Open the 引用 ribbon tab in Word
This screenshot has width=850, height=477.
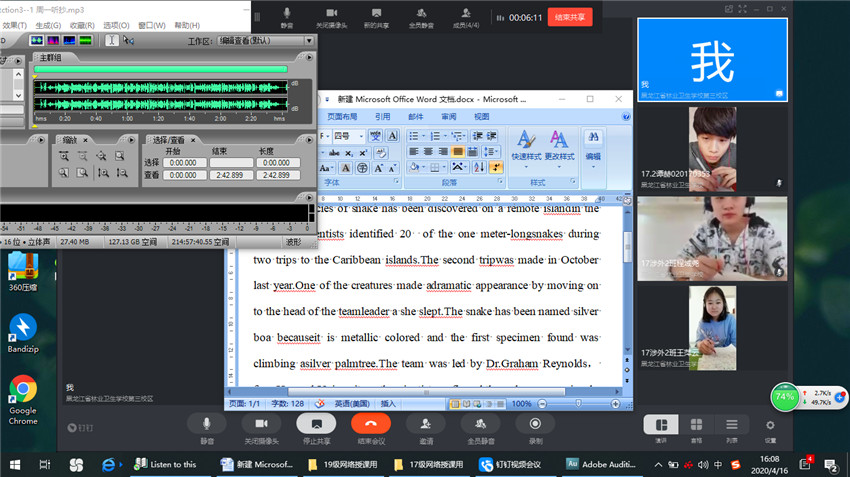pos(383,117)
